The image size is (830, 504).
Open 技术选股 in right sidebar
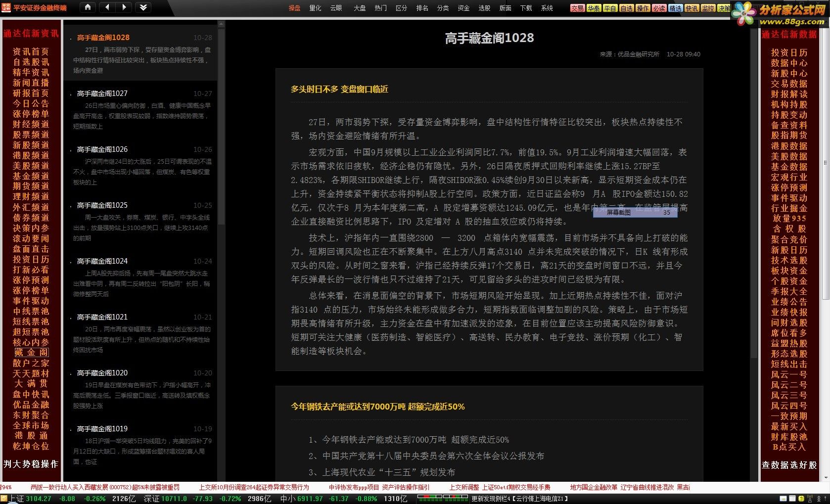pyautogui.click(x=789, y=260)
